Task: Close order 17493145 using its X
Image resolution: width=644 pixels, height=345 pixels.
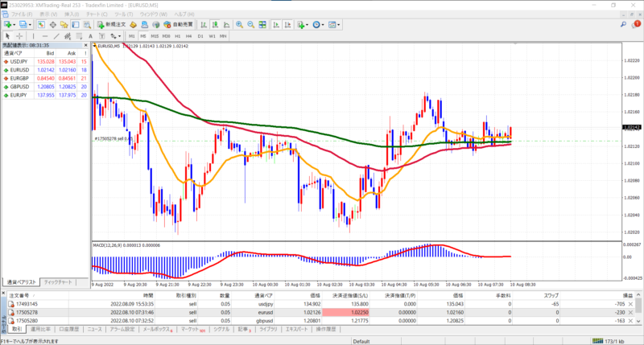Action: (x=630, y=304)
